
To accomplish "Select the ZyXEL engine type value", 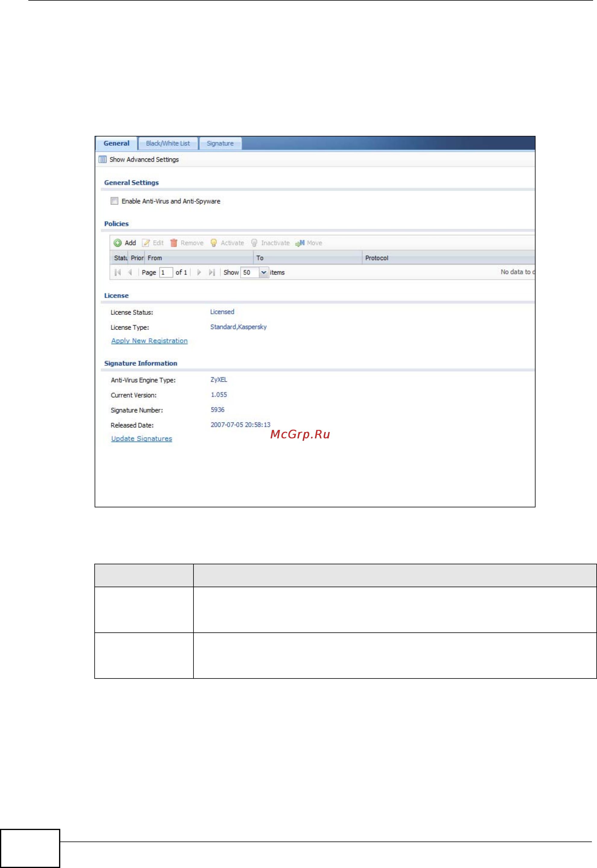I will coord(219,380).
